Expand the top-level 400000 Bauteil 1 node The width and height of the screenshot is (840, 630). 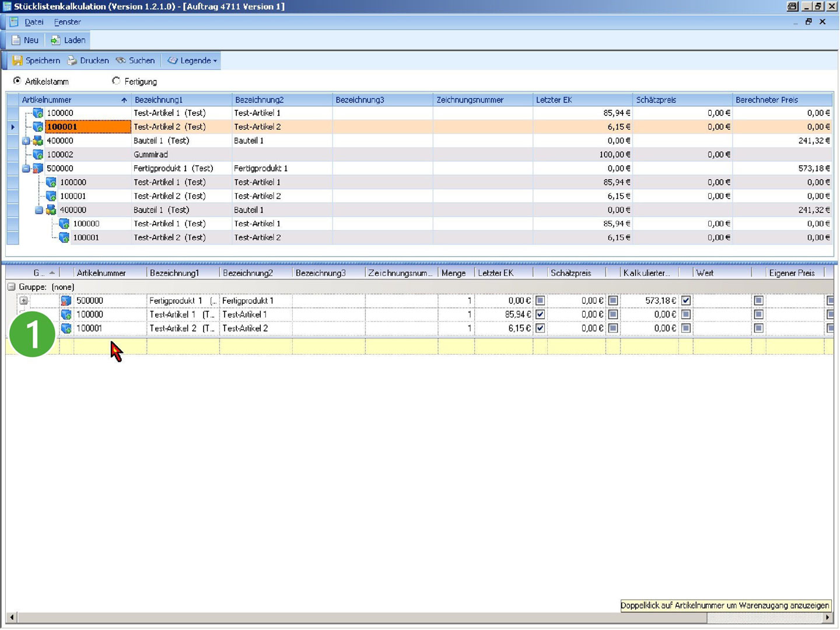[x=26, y=141]
